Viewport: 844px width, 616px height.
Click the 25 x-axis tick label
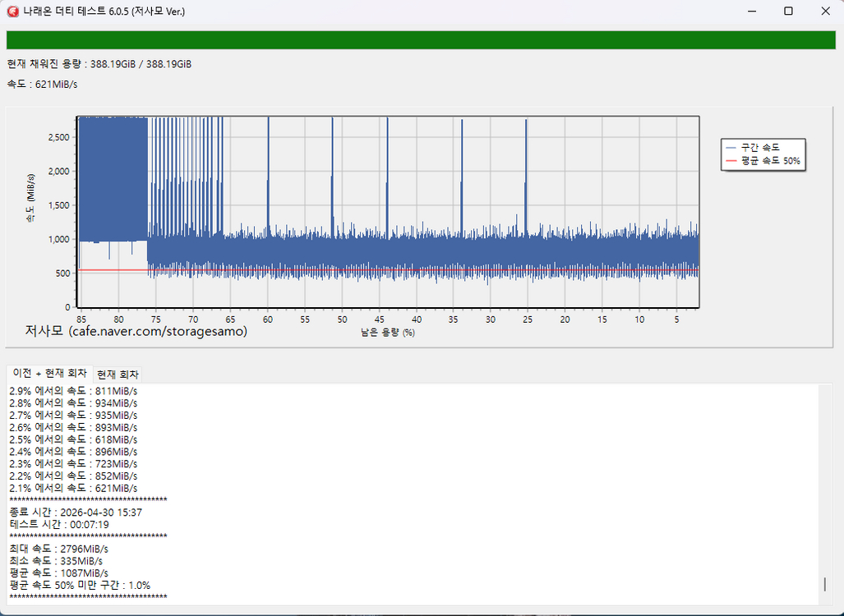tap(528, 319)
